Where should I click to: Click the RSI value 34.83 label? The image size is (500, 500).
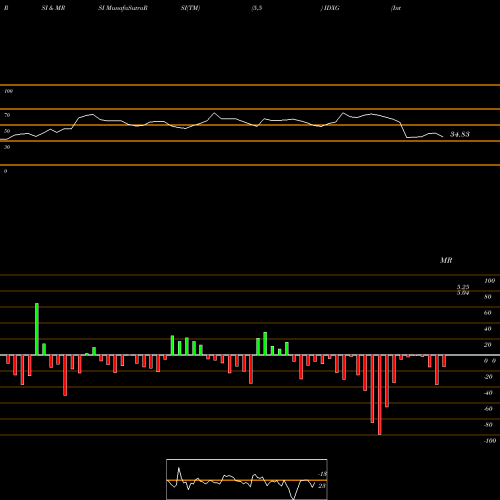[x=460, y=134]
